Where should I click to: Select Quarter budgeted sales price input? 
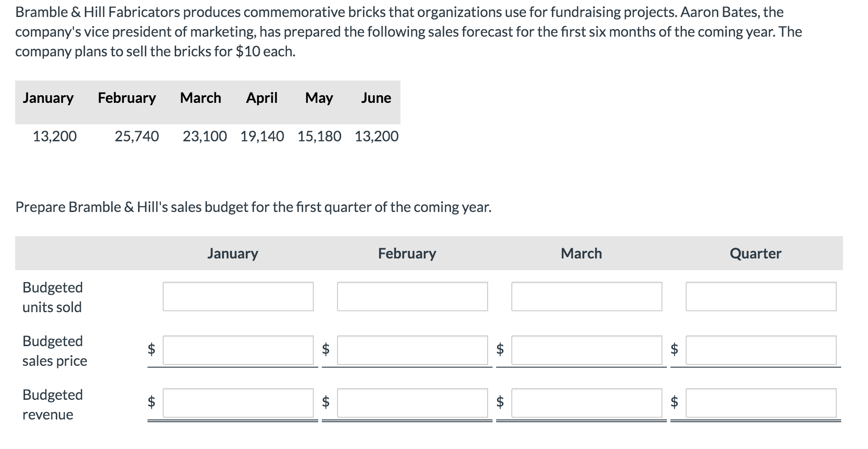(761, 350)
